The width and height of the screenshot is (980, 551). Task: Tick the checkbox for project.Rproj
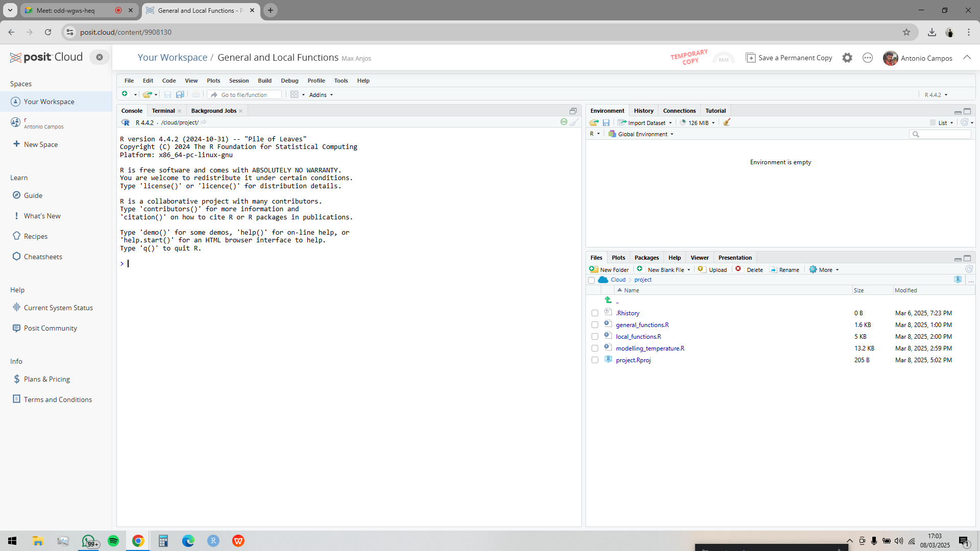[x=595, y=360]
